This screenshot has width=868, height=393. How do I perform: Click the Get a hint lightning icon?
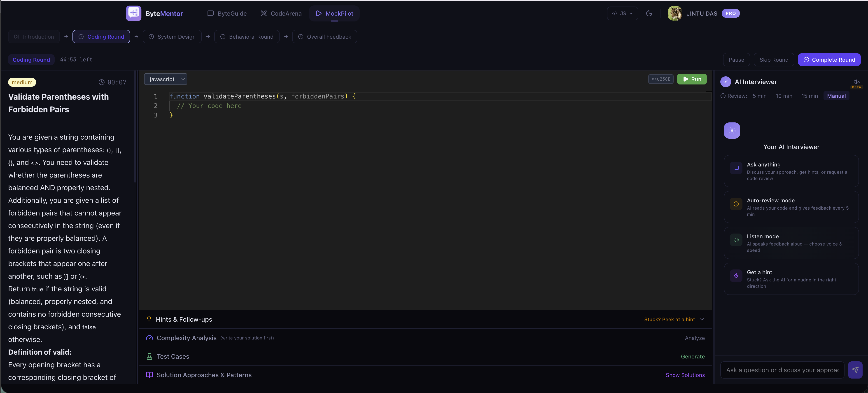[736, 276]
